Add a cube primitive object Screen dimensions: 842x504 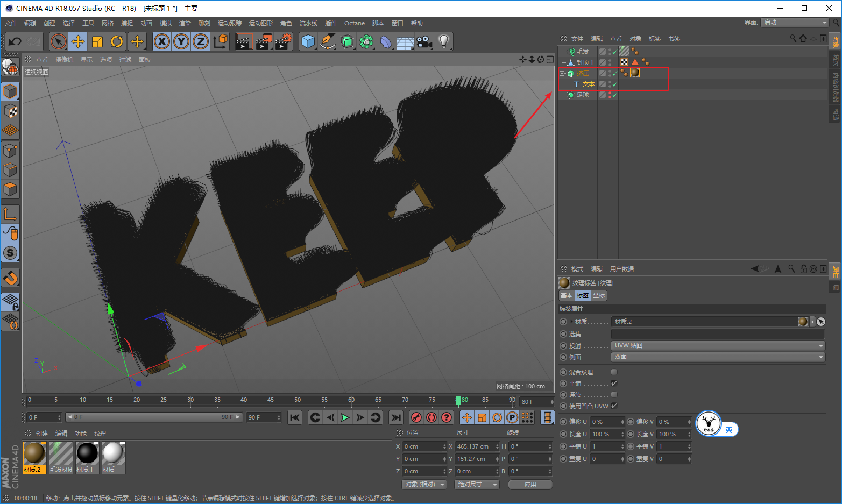(308, 41)
